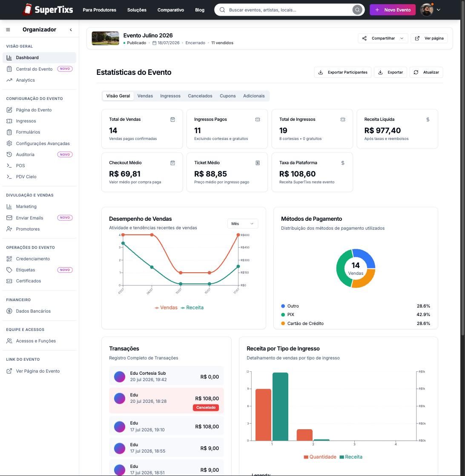
Task: Open the Compartilhar dropdown
Action: [x=383, y=38]
